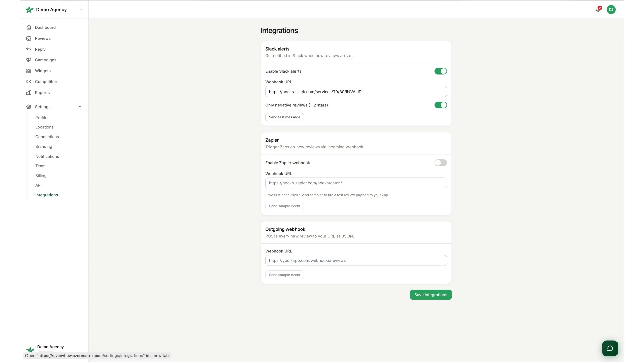Click Zapier Send sample event button
The width and height of the screenshot is (644, 362).
tap(284, 206)
